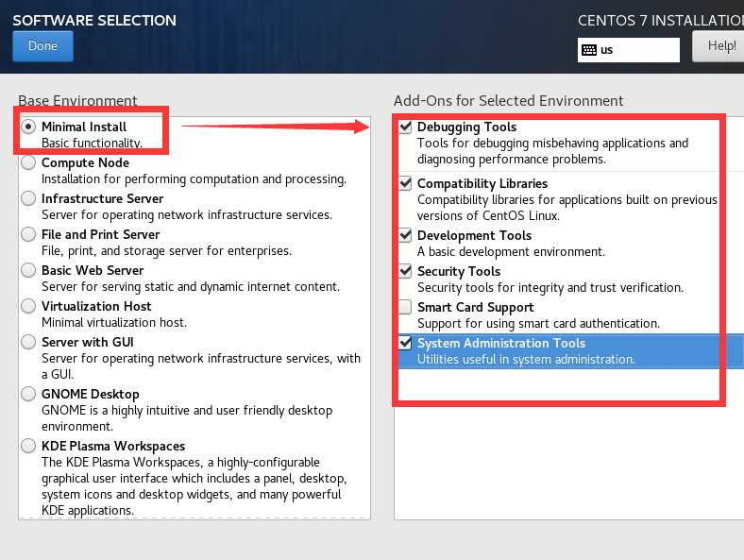
Task: Select Basic Web Server radio button
Action: (28, 270)
